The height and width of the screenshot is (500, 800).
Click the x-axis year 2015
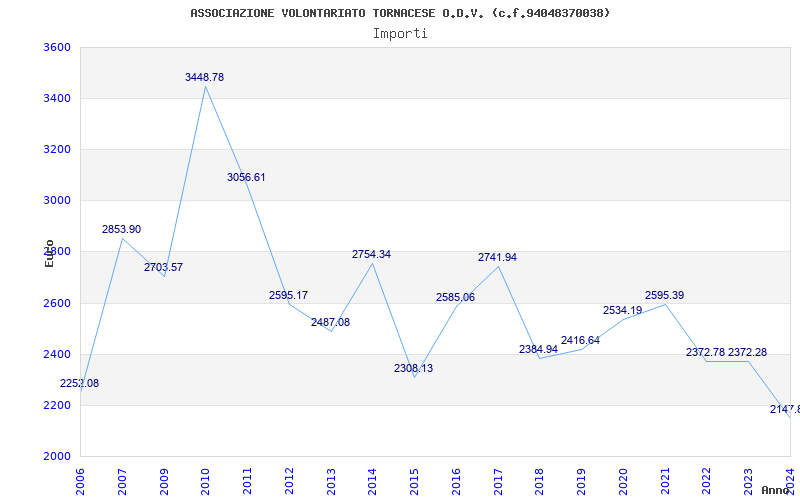414,481
